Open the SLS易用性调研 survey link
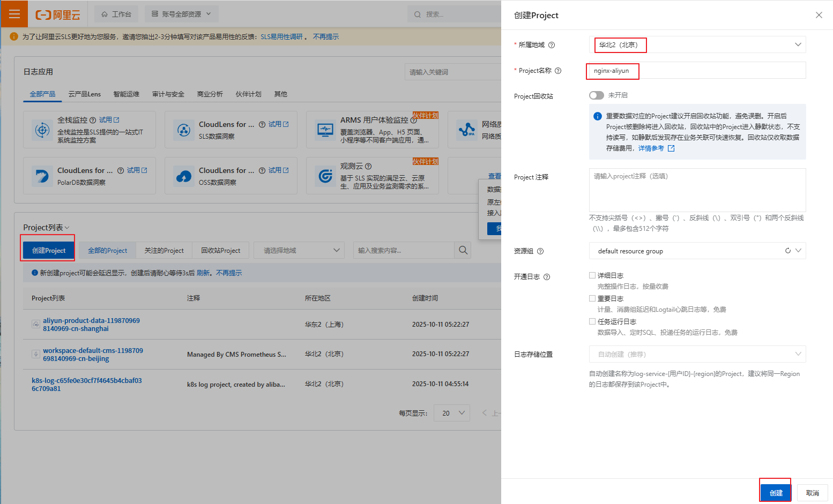This screenshot has width=833, height=504. click(281, 36)
